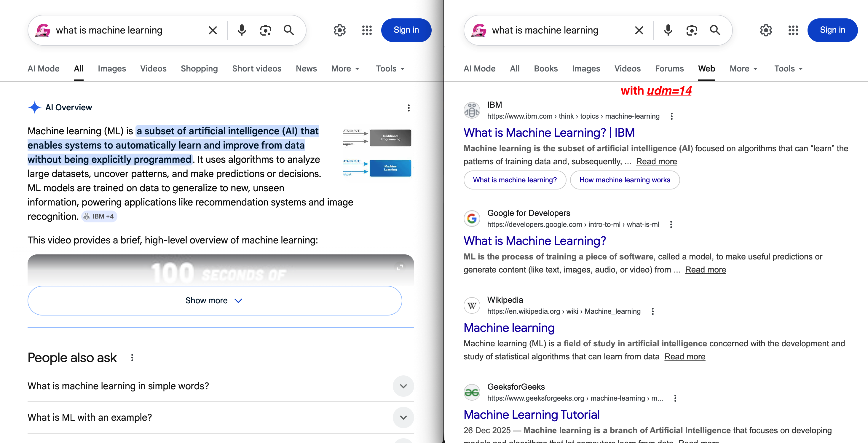Open the quick settings gear icon
This screenshot has height=443, width=868.
click(x=340, y=30)
